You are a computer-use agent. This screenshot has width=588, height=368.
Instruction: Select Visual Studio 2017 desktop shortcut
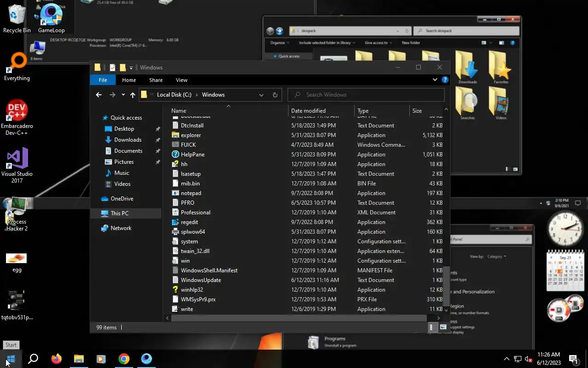[17, 166]
